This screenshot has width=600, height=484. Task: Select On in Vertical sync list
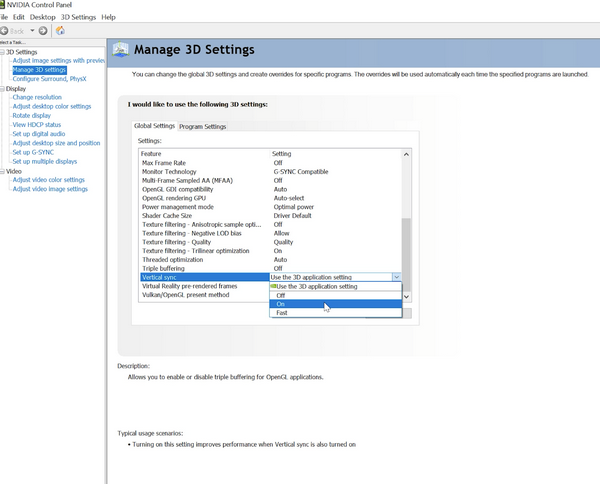[x=281, y=304]
